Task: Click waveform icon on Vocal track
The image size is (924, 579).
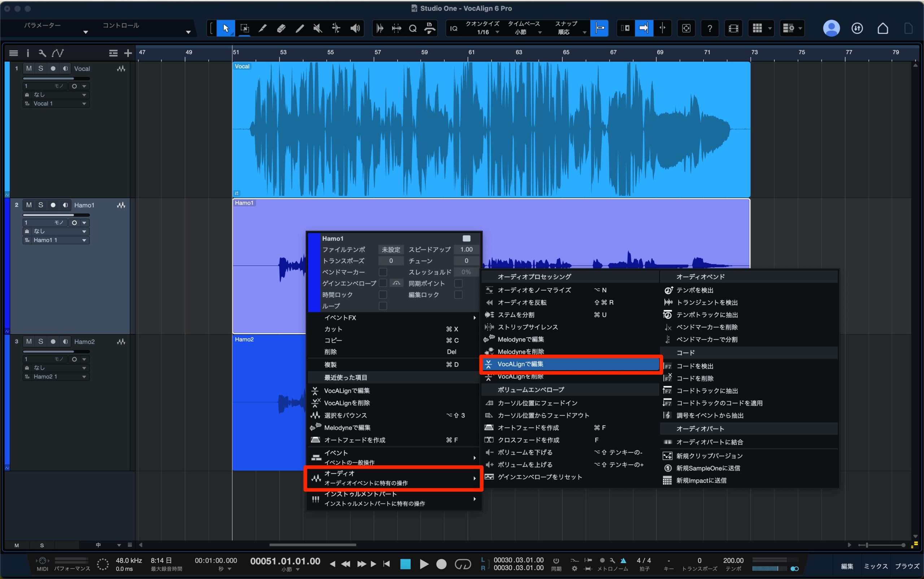Action: coord(121,69)
